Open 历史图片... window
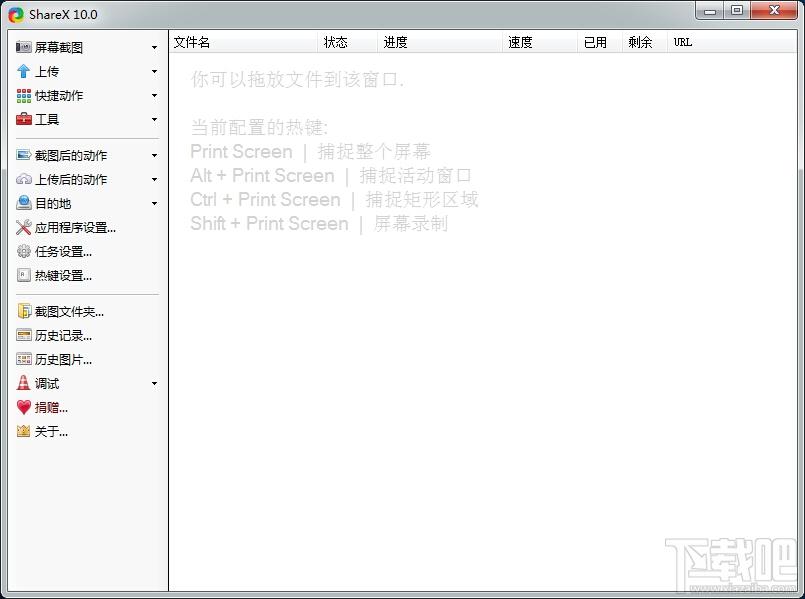This screenshot has width=805, height=599. 63,360
